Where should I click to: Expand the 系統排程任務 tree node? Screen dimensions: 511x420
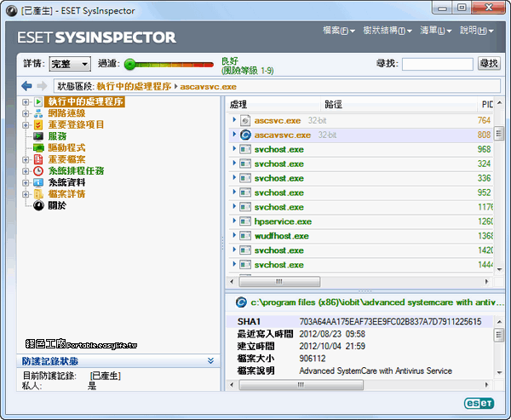click(x=26, y=171)
